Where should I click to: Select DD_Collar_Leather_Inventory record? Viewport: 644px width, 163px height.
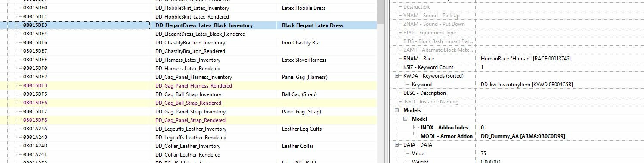[x=188, y=146]
